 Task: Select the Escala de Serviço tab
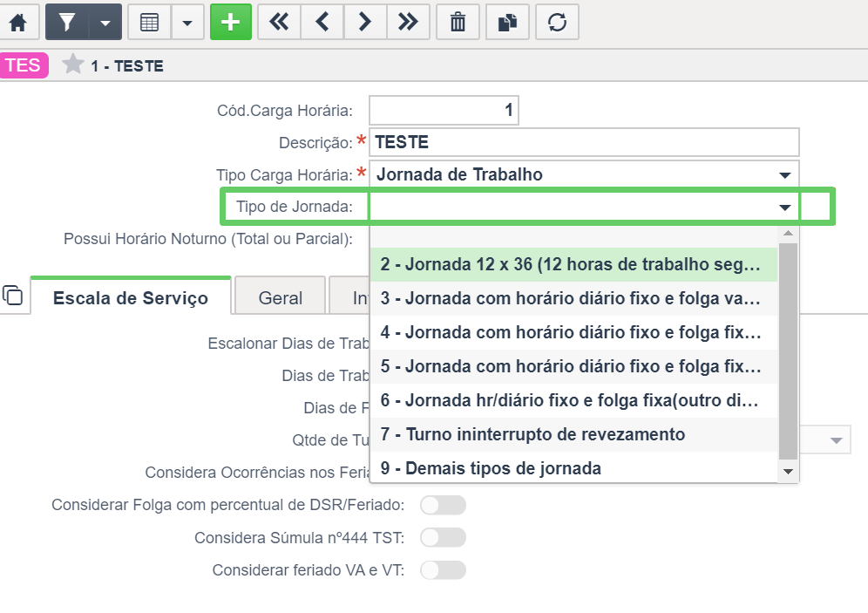coord(131,298)
